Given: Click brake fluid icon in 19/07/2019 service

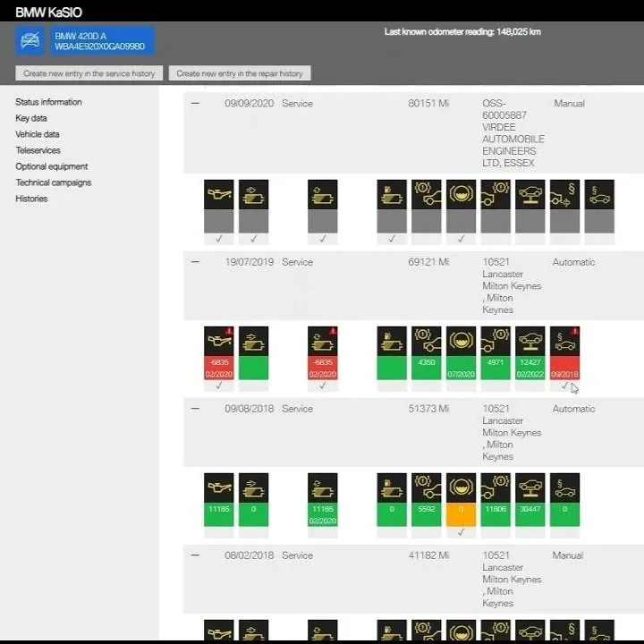Looking at the screenshot, I should click(461, 342).
